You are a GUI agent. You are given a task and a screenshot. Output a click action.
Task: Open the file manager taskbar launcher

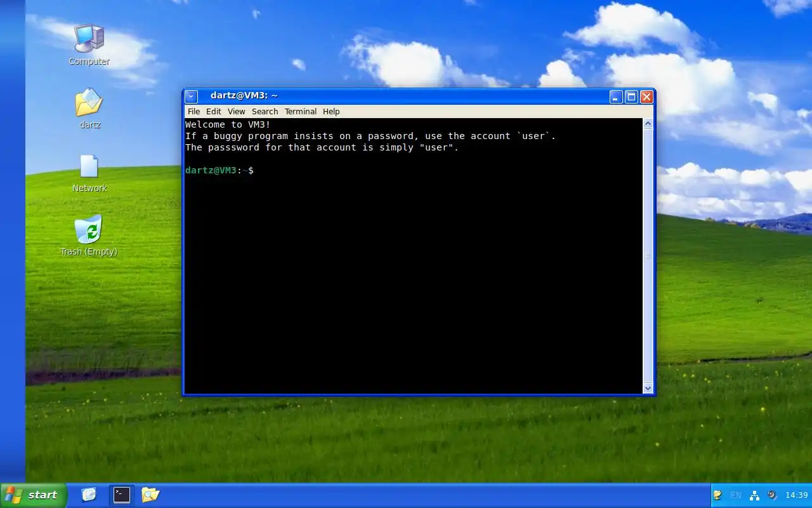coord(150,495)
